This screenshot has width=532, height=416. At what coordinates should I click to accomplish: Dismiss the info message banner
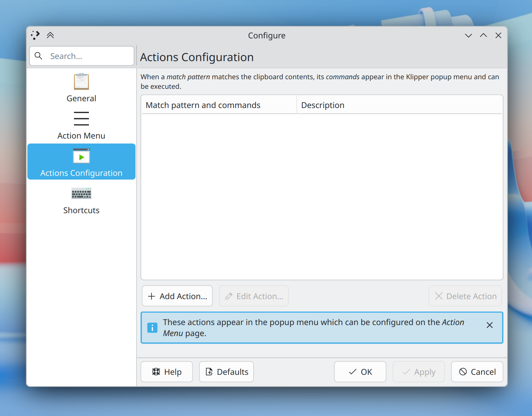489,325
